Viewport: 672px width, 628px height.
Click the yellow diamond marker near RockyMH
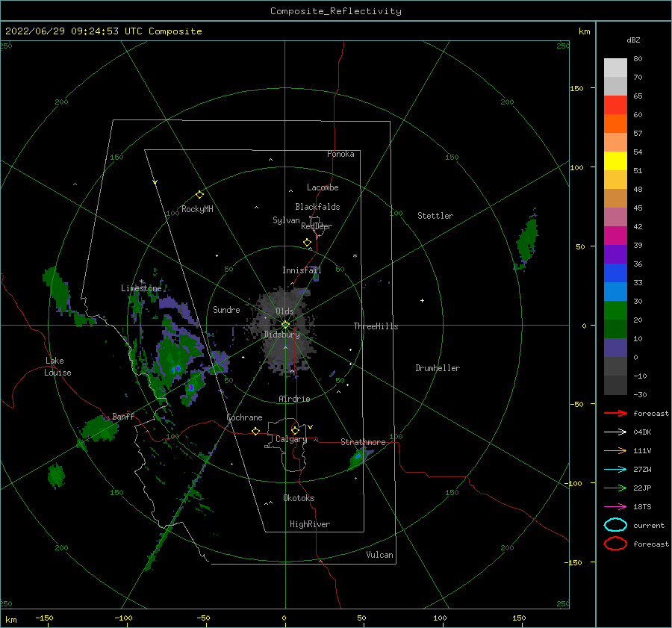click(x=199, y=195)
